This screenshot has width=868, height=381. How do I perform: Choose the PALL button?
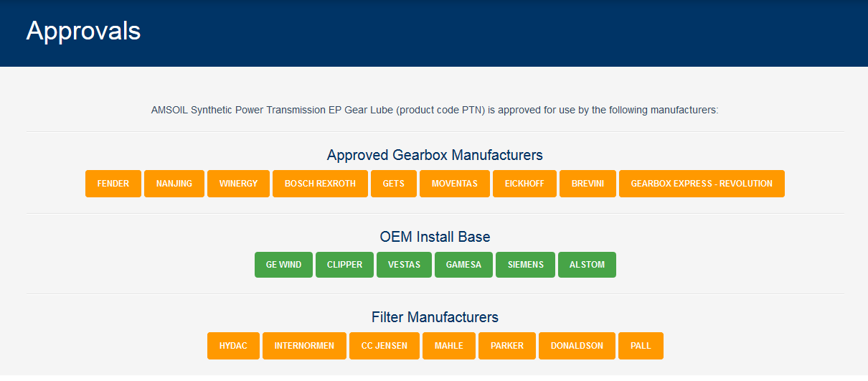pos(641,345)
